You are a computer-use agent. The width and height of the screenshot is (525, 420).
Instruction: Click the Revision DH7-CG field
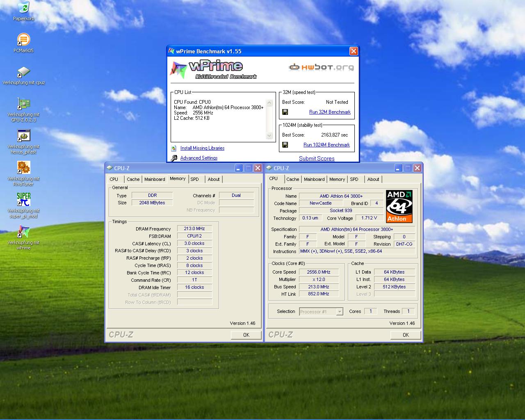(x=404, y=244)
